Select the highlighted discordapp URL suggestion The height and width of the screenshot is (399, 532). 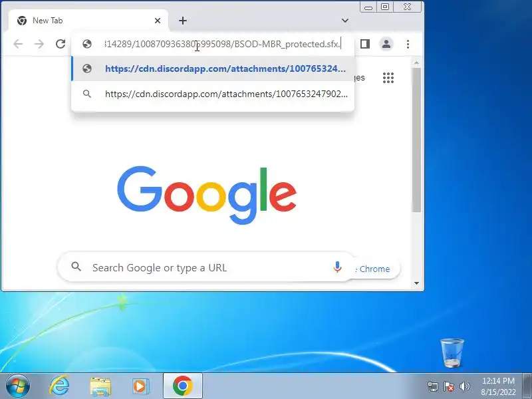click(213, 68)
